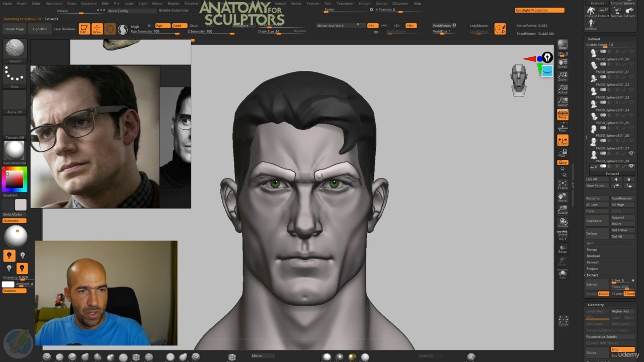Viewport: 644px width, 362px height.
Task: Click the Dots stroke type icon
Action: click(x=15, y=75)
